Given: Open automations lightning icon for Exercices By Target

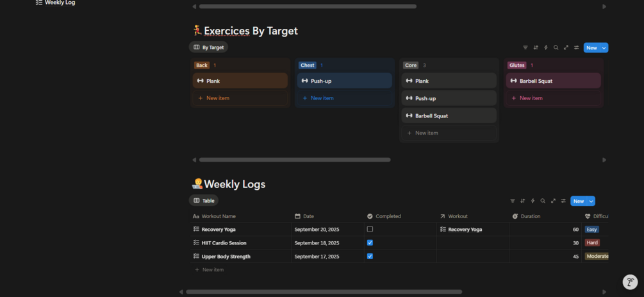Looking at the screenshot, I should (546, 47).
